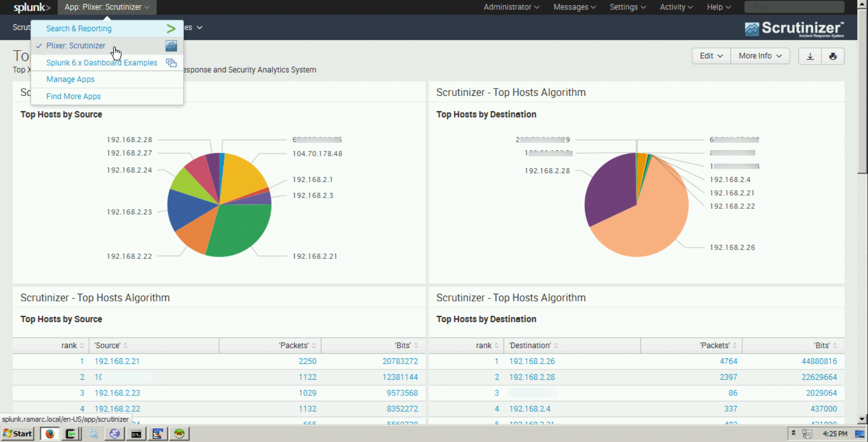
Task: Sort source table by 'Packets' column
Action: coord(297,346)
